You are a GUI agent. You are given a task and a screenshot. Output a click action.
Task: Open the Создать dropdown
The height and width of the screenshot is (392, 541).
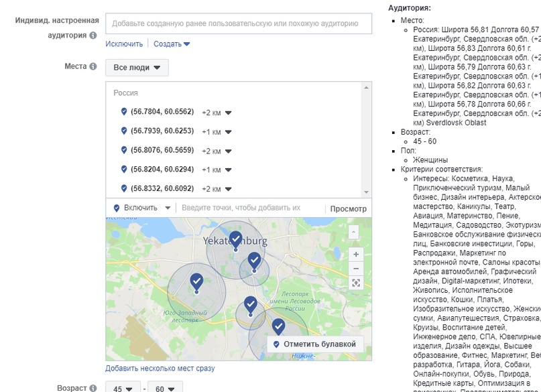172,44
